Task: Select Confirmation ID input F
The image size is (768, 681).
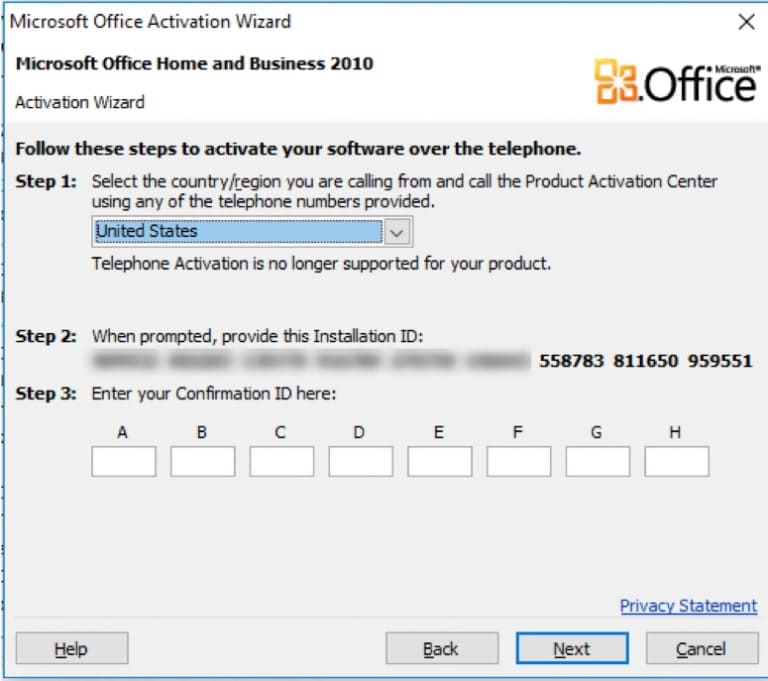Action: tap(519, 461)
